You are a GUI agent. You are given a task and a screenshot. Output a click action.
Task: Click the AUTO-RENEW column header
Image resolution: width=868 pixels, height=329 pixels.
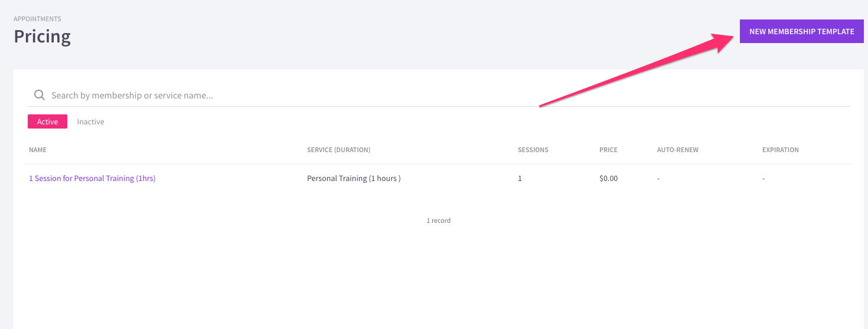tap(677, 150)
